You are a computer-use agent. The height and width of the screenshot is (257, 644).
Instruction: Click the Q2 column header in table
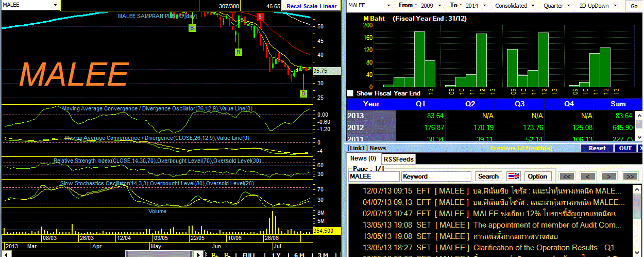[x=470, y=104]
